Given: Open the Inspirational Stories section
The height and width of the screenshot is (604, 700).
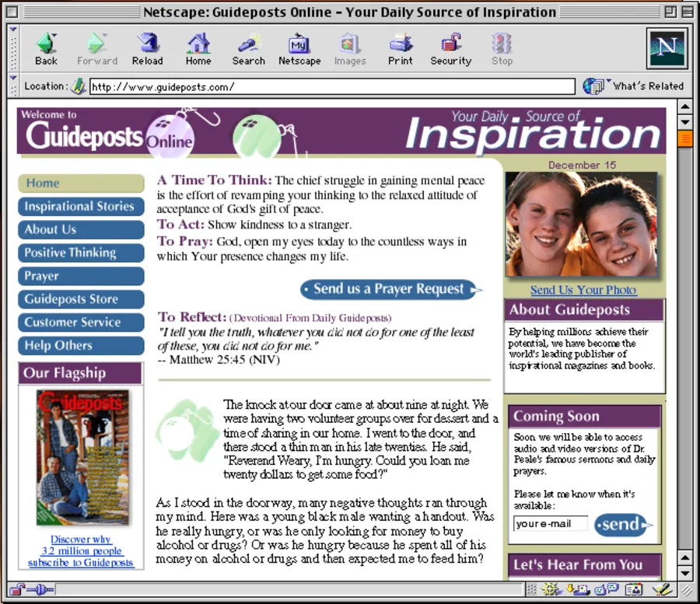Looking at the screenshot, I should tap(81, 207).
